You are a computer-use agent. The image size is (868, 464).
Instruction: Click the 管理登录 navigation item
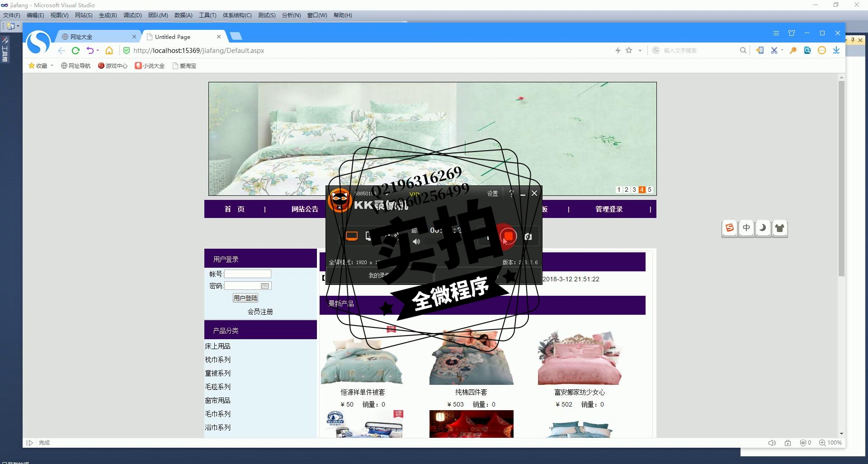(609, 209)
